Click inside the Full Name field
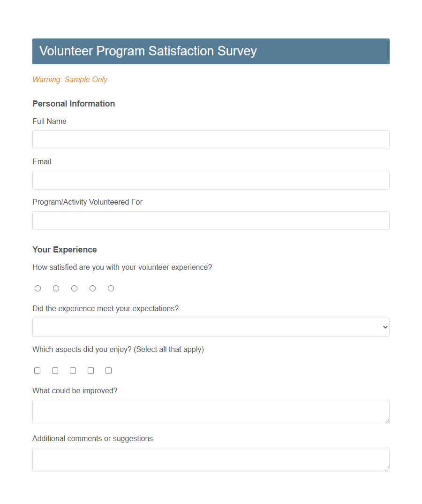The width and height of the screenshot is (422, 504). (x=211, y=140)
